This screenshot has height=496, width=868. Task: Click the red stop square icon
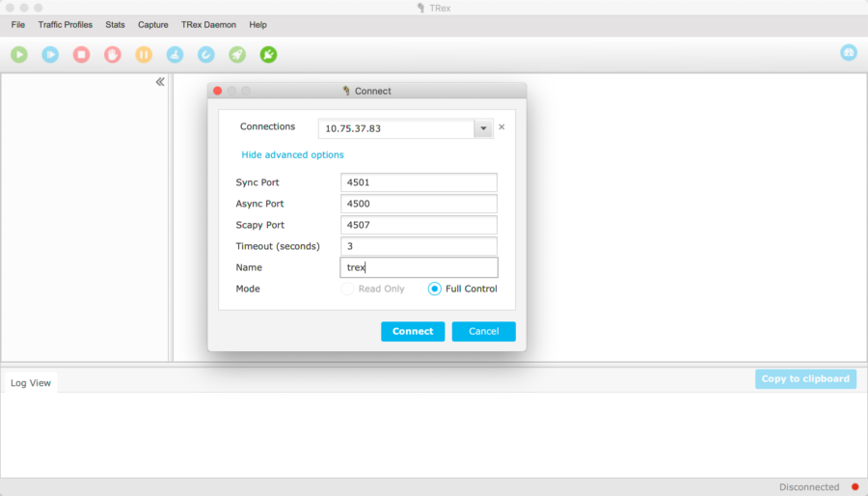[x=81, y=54]
